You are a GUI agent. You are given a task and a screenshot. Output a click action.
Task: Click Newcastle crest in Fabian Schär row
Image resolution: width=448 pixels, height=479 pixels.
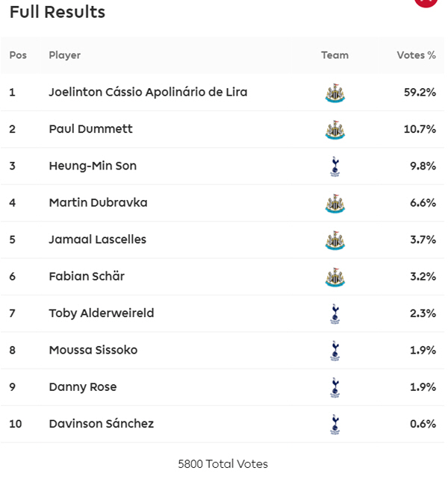point(335,277)
